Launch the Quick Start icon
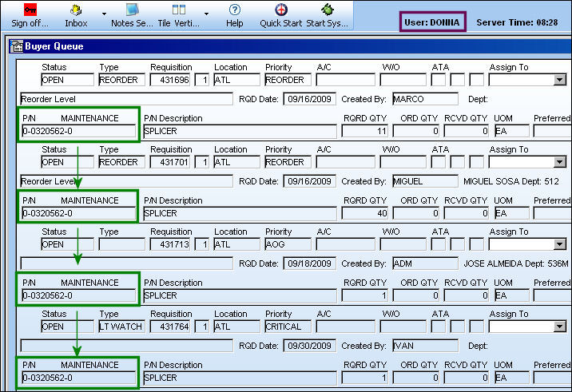This screenshot has width=572, height=392. 281,10
